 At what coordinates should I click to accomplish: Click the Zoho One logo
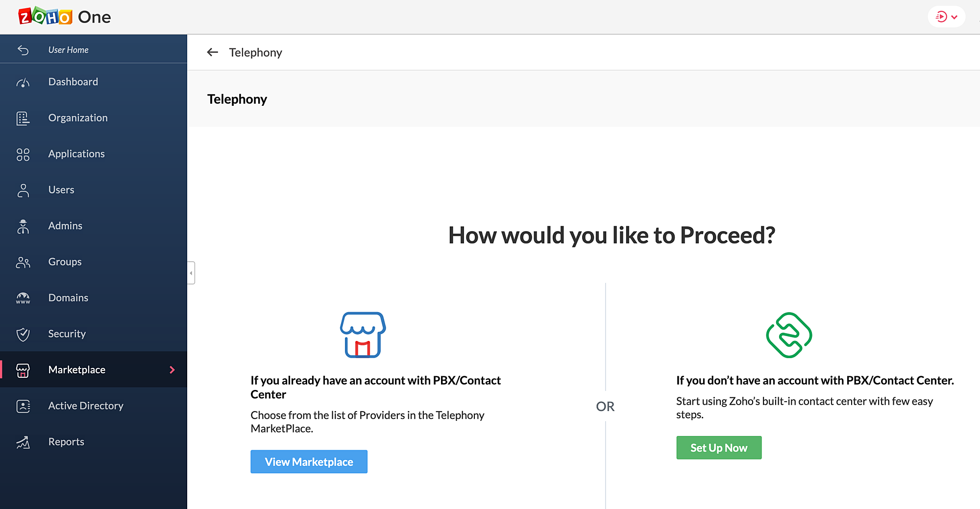pos(64,17)
